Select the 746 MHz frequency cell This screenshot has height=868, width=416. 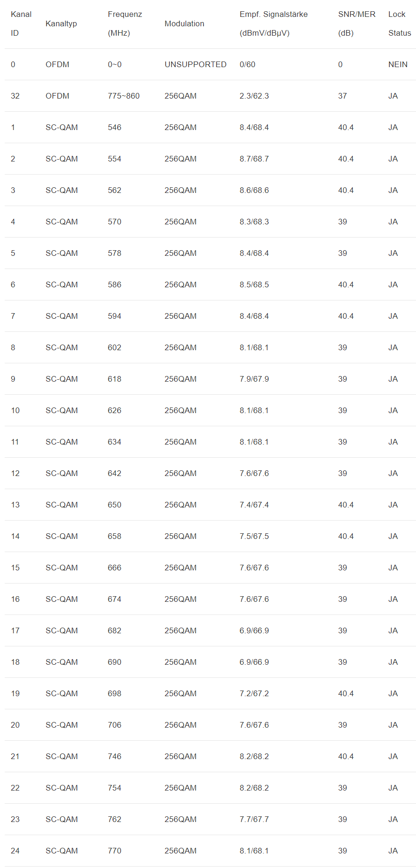pyautogui.click(x=114, y=756)
